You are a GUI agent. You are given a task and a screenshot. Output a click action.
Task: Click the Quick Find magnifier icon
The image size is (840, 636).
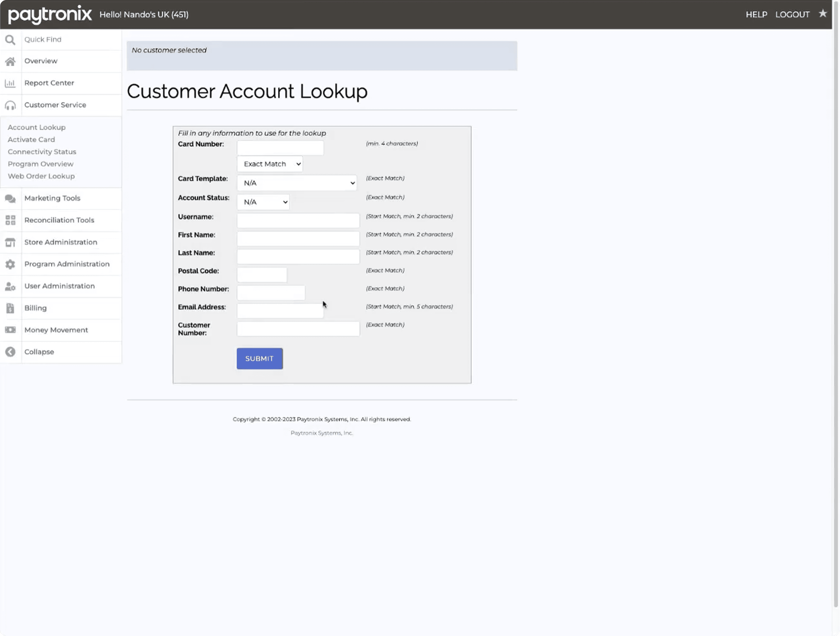(10, 40)
